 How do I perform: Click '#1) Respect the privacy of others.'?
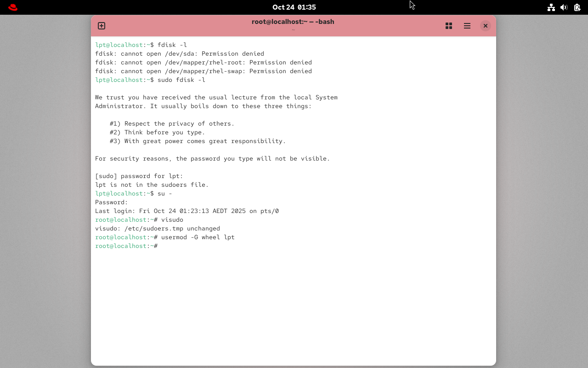click(172, 124)
